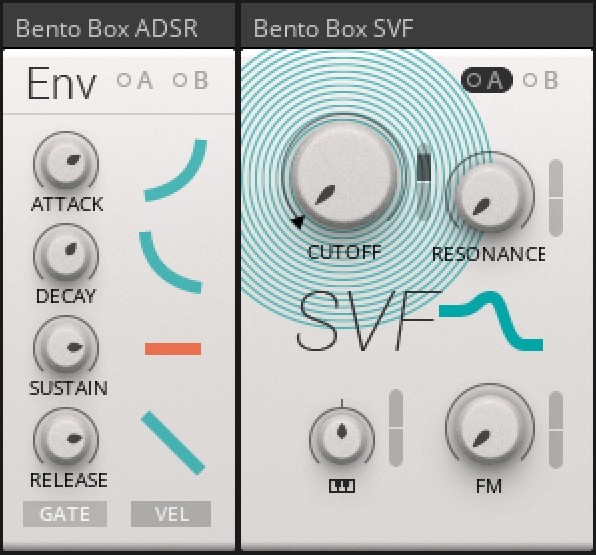
Task: Enable output B on the SVF module
Action: coord(541,80)
